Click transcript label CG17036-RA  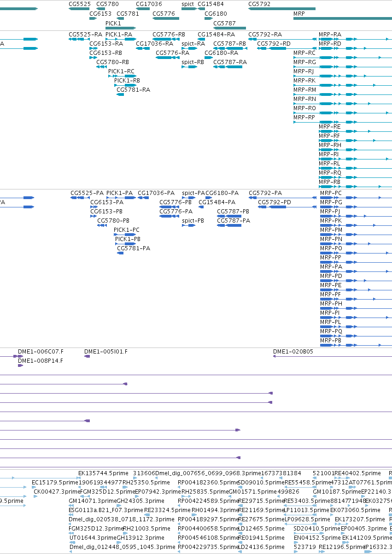[x=154, y=44]
